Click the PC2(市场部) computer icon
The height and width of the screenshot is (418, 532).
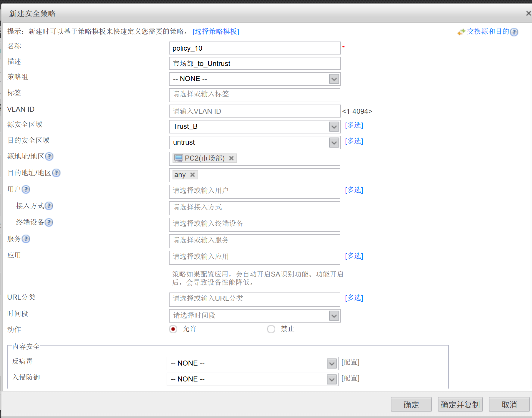(179, 158)
